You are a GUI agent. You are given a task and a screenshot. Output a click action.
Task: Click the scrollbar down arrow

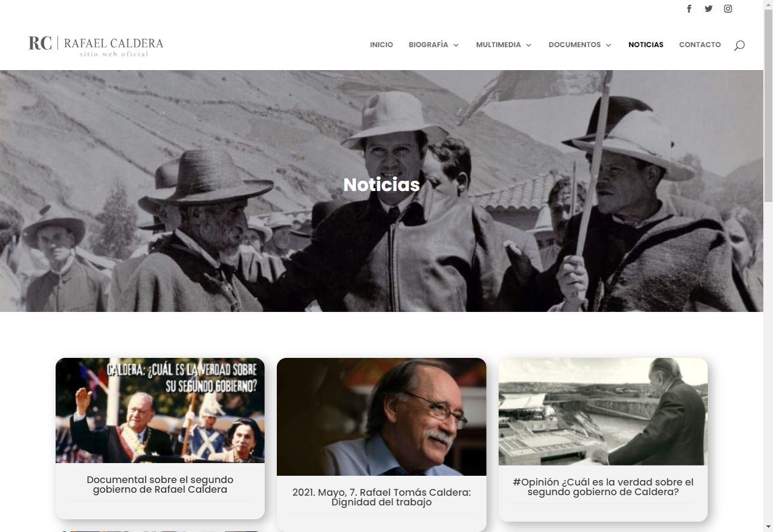(768, 527)
